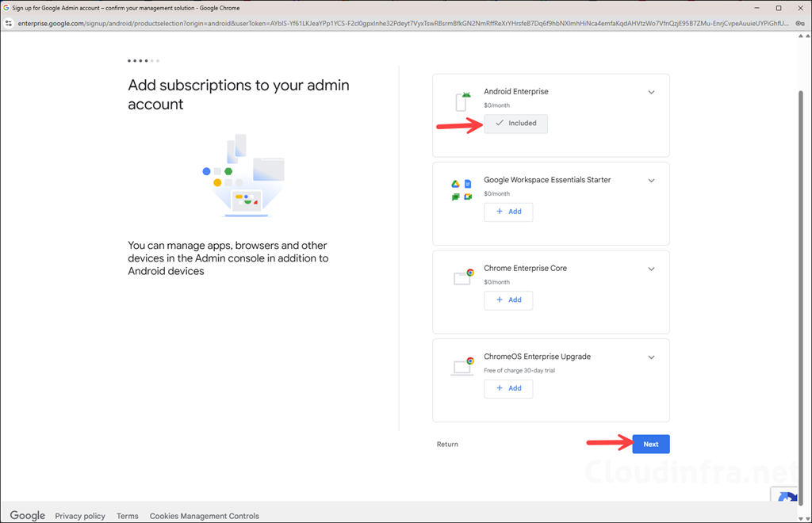Expand Chrome Enterprise Core details
Viewport: 812px width, 523px height.
652,269
